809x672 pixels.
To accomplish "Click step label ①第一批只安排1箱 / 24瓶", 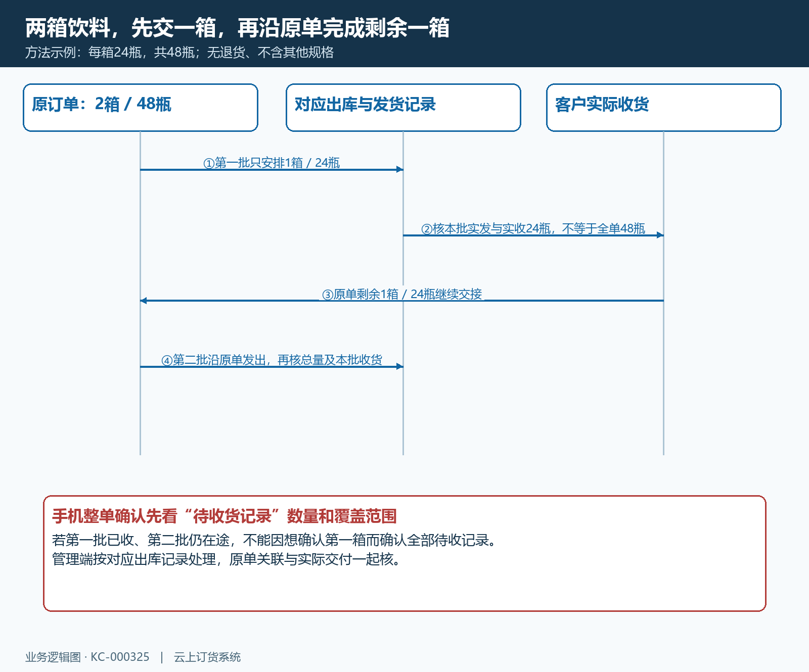I will [272, 163].
